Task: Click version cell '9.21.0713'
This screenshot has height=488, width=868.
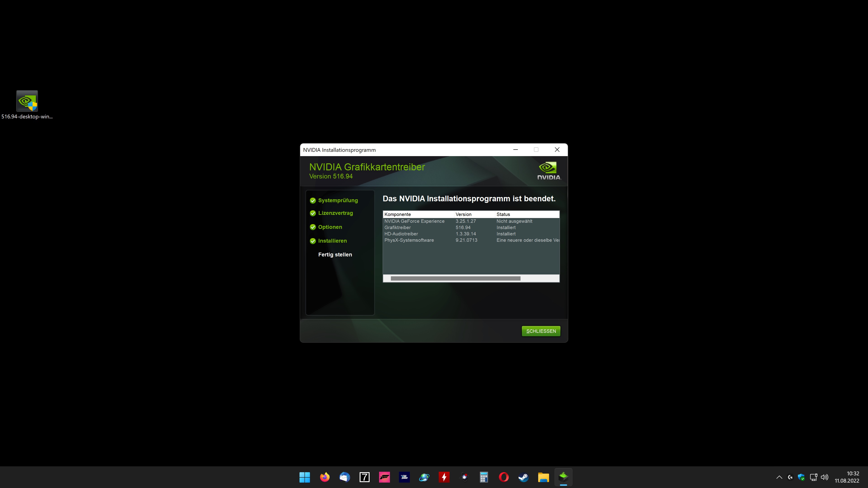Action: tap(466, 240)
